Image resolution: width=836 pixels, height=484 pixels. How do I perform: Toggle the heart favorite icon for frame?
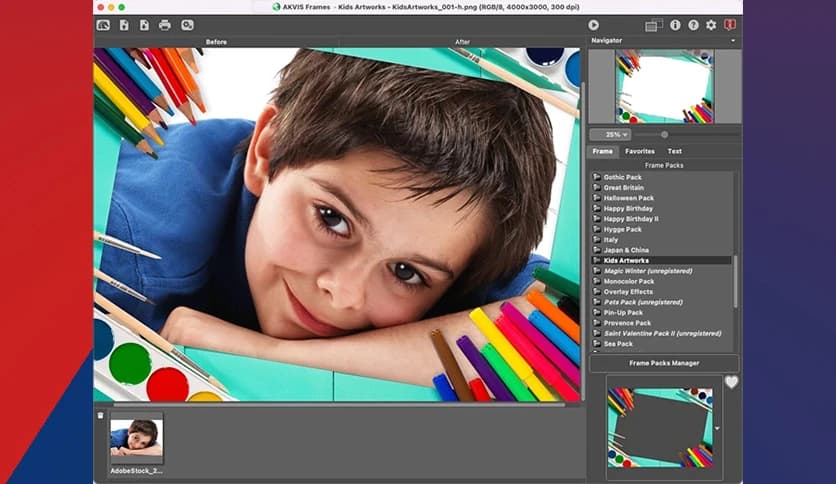(x=730, y=382)
